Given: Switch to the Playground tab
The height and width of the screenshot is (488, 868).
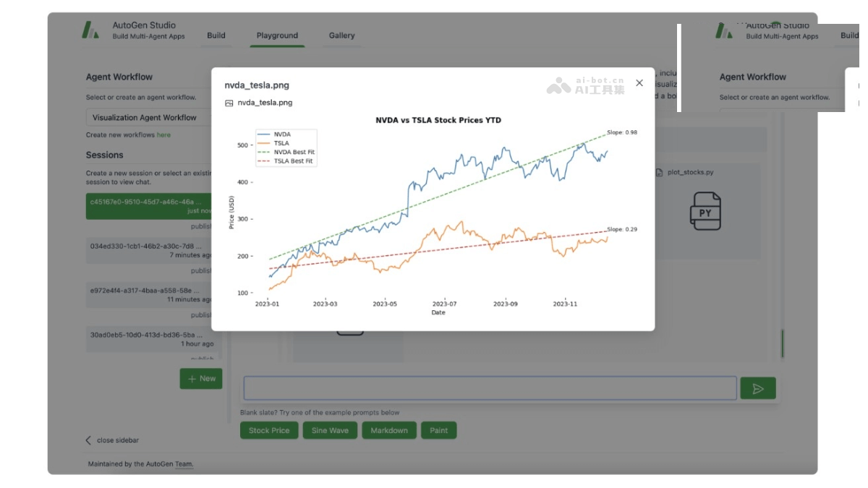Looking at the screenshot, I should [x=277, y=35].
